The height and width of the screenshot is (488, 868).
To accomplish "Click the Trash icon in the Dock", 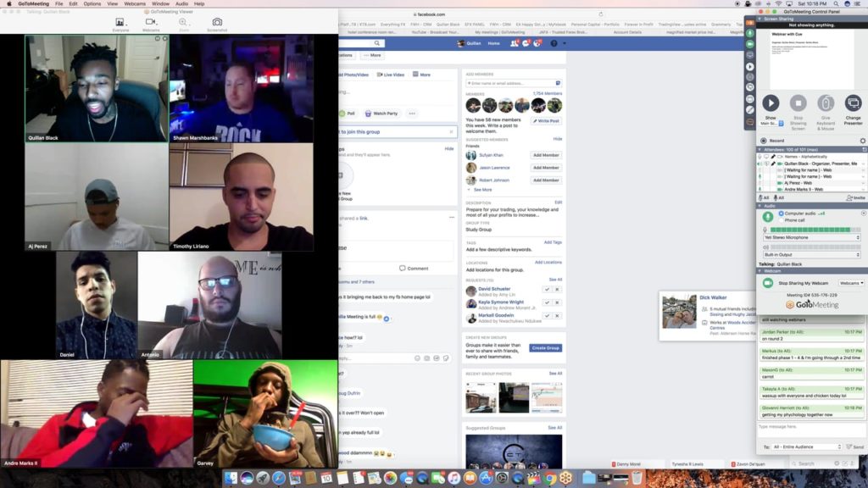I will click(x=637, y=478).
